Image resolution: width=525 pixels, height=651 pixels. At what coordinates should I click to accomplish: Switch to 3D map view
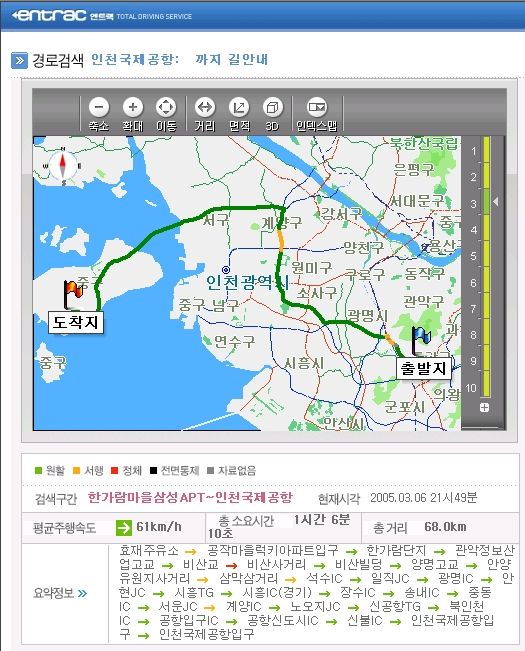pos(272,108)
